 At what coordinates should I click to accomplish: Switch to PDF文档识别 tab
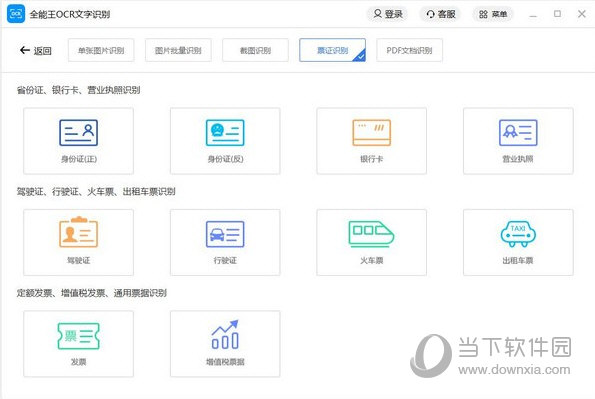409,50
